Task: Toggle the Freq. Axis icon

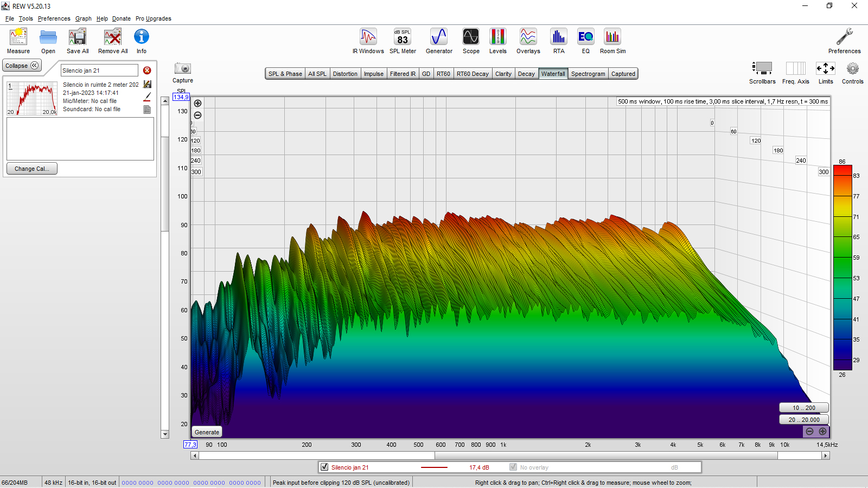Action: click(x=796, y=68)
